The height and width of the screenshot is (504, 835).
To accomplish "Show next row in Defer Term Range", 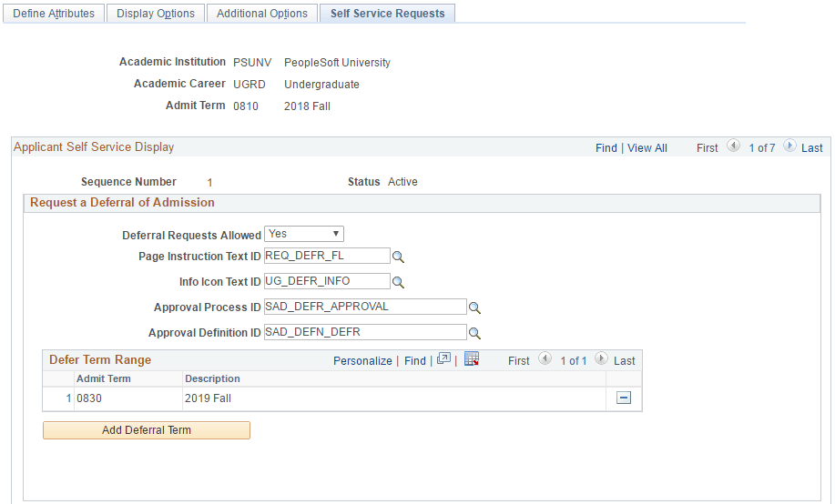I will (601, 358).
